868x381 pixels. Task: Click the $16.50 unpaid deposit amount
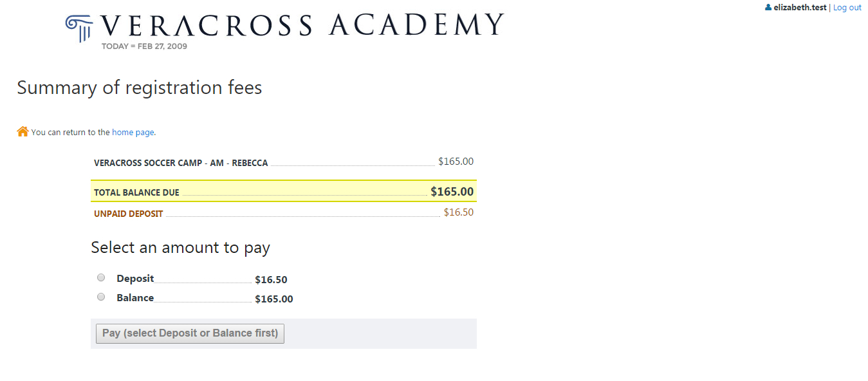[x=458, y=212]
